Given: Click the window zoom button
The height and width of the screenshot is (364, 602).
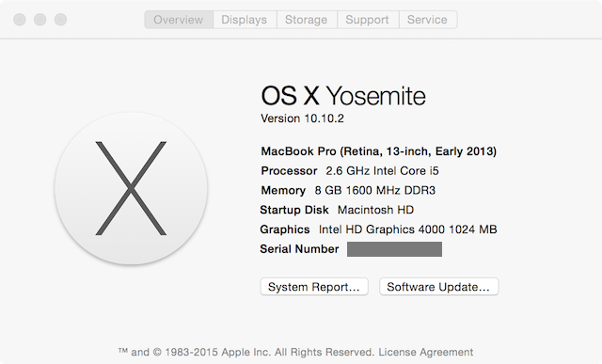Looking at the screenshot, I should [x=60, y=20].
